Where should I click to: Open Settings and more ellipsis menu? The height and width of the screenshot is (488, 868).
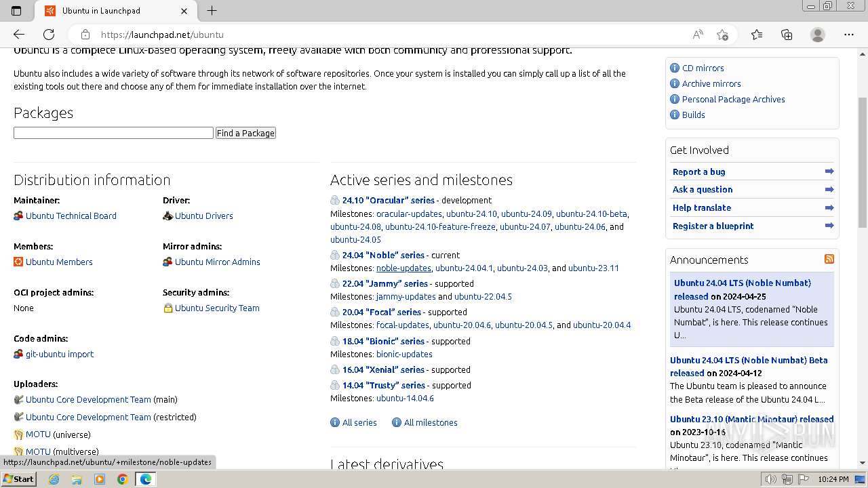click(849, 35)
